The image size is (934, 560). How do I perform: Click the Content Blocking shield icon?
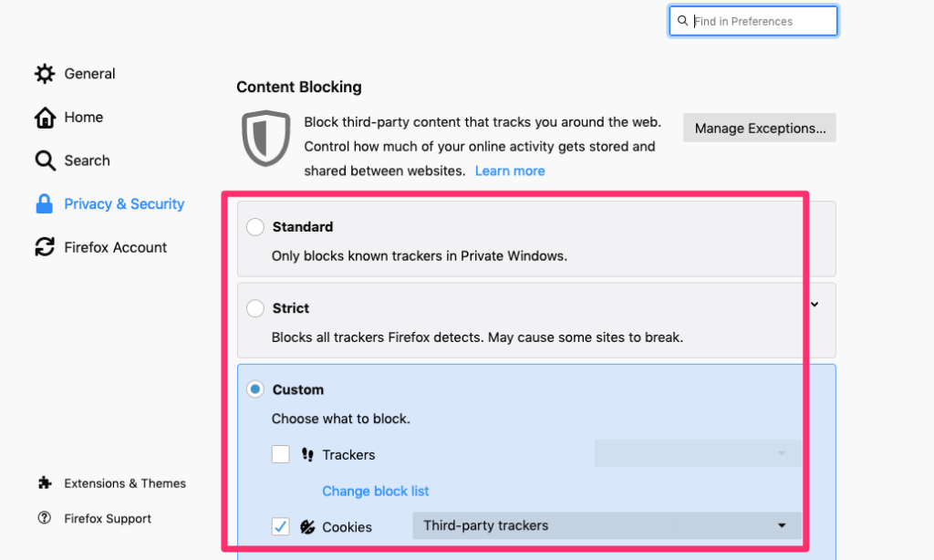pos(265,138)
